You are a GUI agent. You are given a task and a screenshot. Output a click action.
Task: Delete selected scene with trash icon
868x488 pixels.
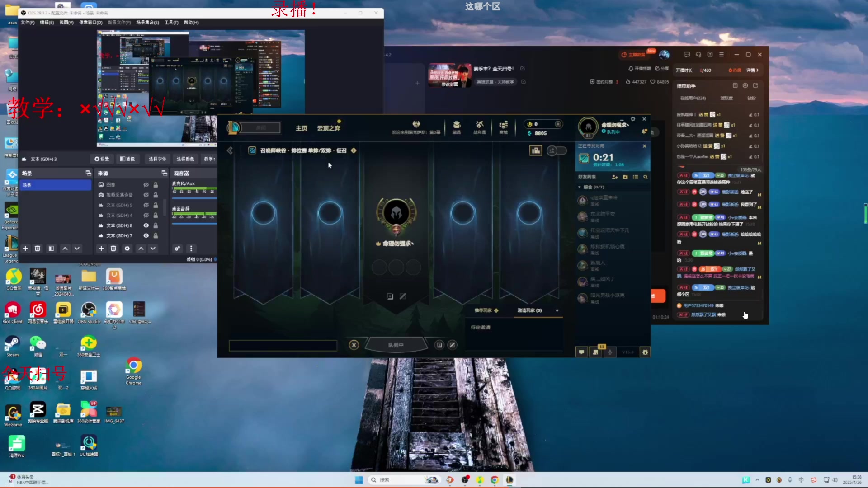click(x=38, y=249)
